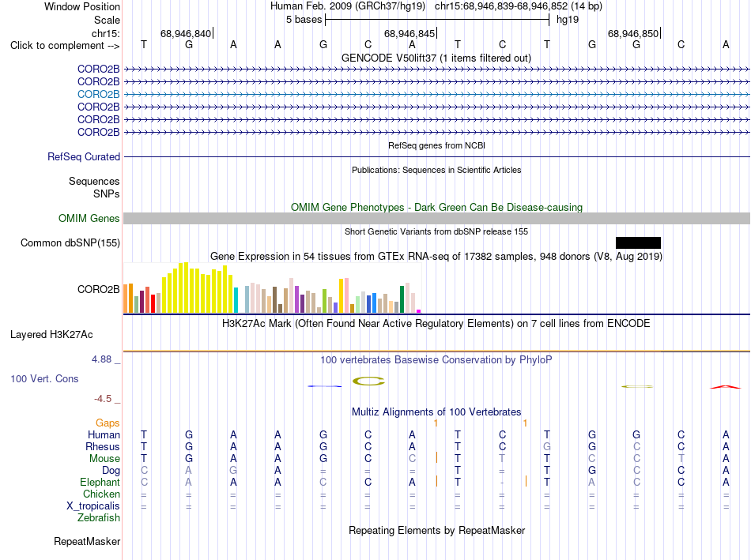Click the GENCODE V50lift37 track title
Image resolution: width=751 pixels, height=560 pixels.
tap(436, 58)
